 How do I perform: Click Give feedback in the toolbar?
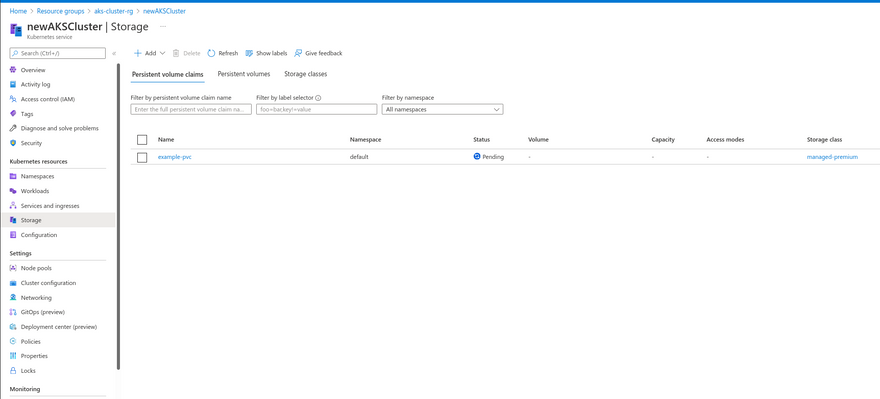[318, 53]
